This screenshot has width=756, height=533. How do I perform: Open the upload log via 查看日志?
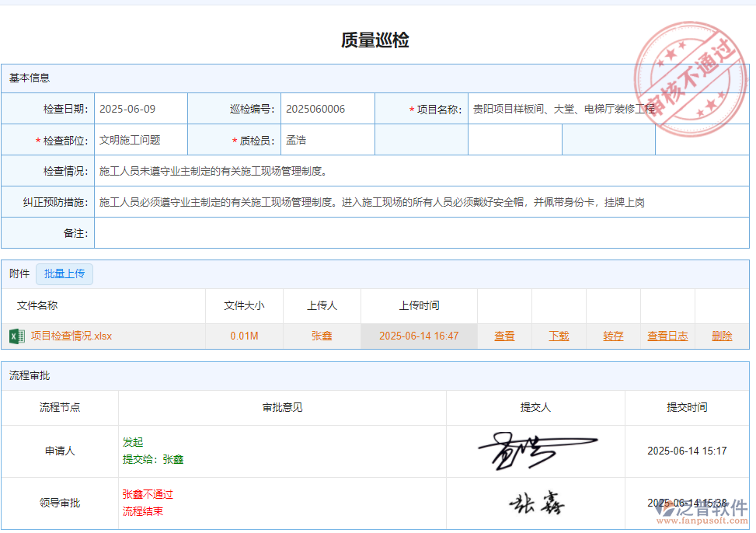[667, 336]
